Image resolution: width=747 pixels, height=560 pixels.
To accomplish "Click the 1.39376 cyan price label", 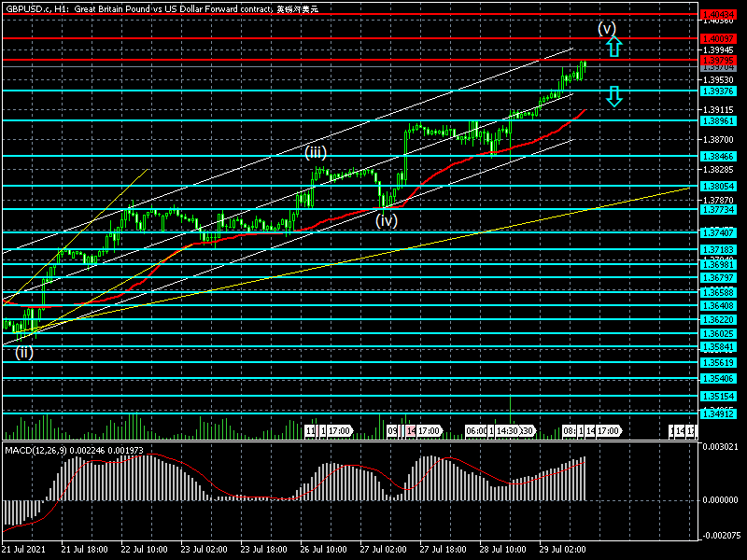I will click(719, 91).
